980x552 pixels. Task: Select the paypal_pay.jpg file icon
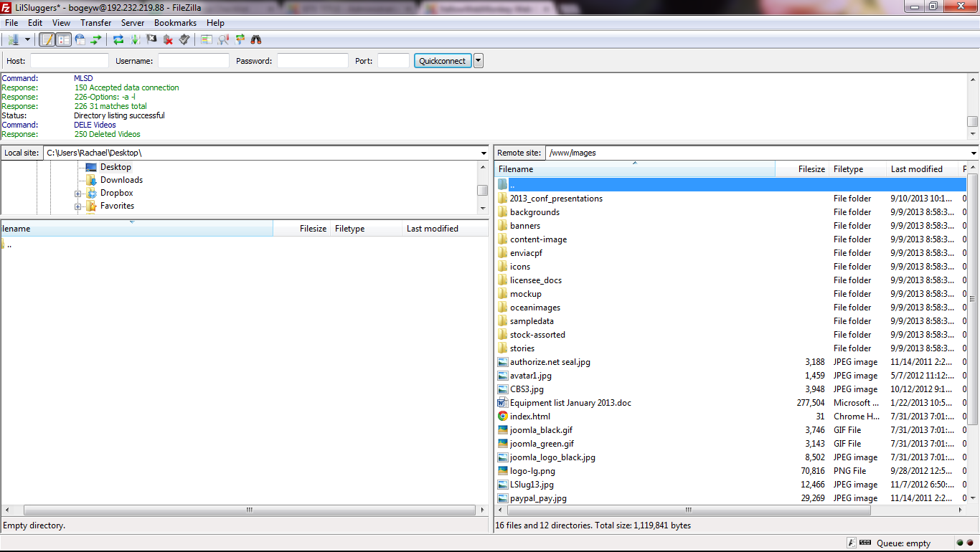(503, 498)
